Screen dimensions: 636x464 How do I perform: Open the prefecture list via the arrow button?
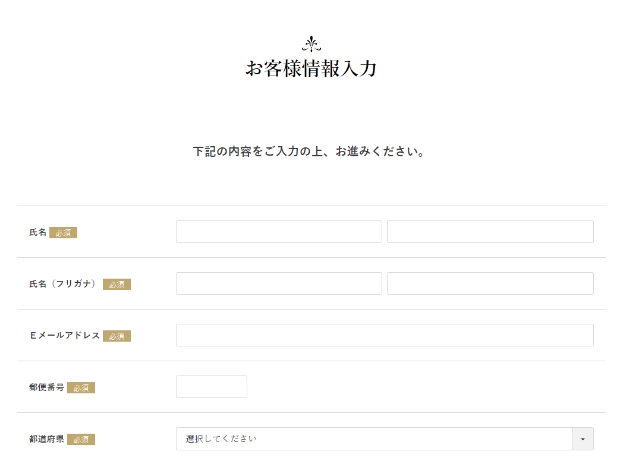coord(582,439)
